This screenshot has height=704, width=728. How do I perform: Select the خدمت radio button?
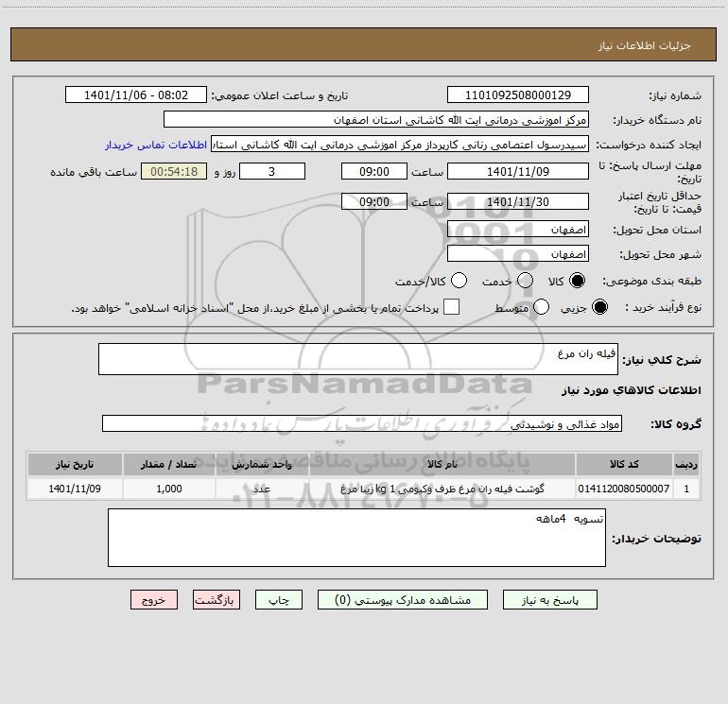point(525,281)
